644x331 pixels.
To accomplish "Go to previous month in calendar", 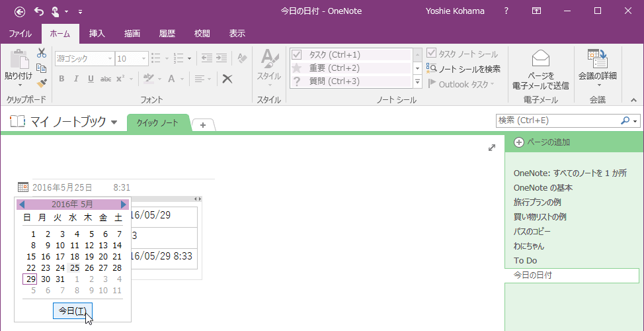I will tap(22, 205).
